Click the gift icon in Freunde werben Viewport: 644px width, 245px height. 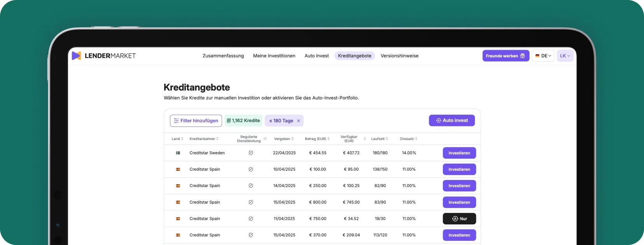[x=522, y=56]
